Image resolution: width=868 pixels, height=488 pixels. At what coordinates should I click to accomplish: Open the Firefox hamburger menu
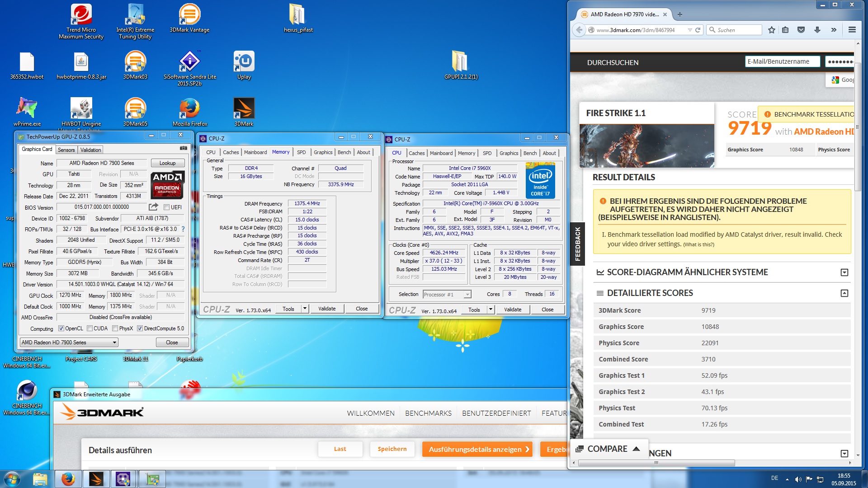click(852, 30)
